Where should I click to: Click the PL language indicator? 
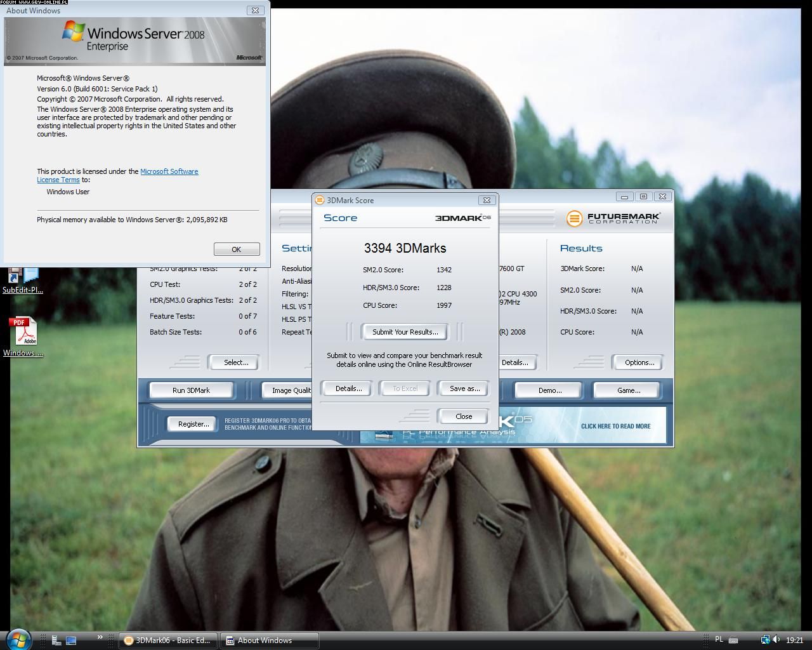point(719,640)
